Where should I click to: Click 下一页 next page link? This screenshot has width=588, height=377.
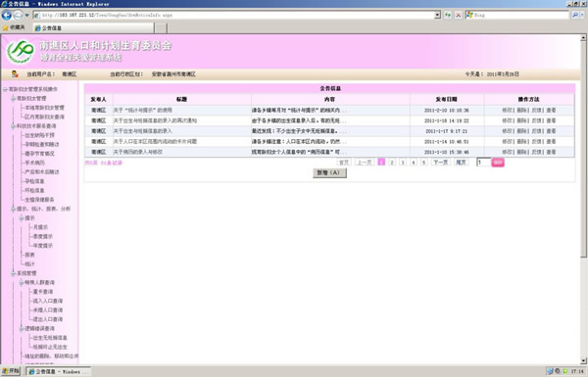click(x=441, y=163)
